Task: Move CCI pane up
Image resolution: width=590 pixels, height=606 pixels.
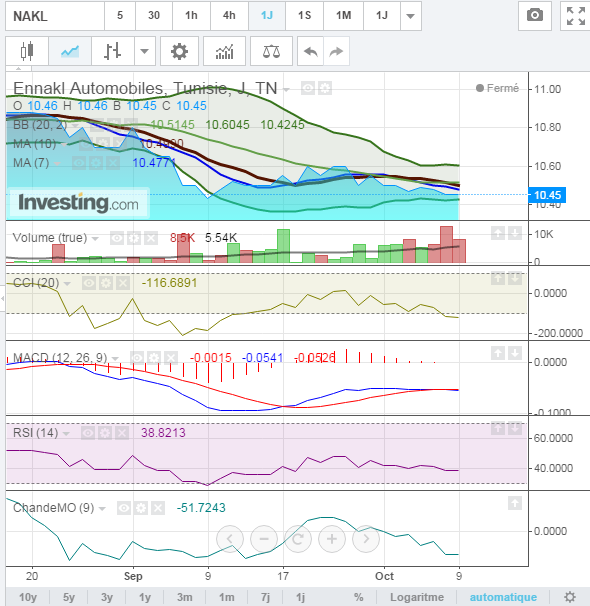Action: click(x=498, y=278)
